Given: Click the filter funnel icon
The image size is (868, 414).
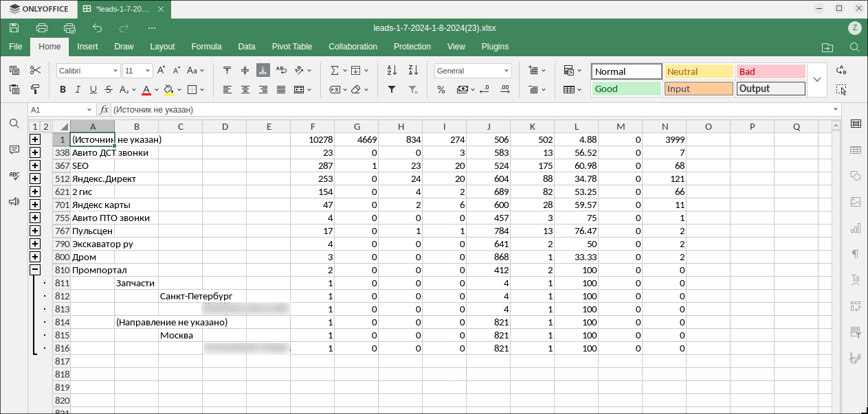Looking at the screenshot, I should 392,89.
